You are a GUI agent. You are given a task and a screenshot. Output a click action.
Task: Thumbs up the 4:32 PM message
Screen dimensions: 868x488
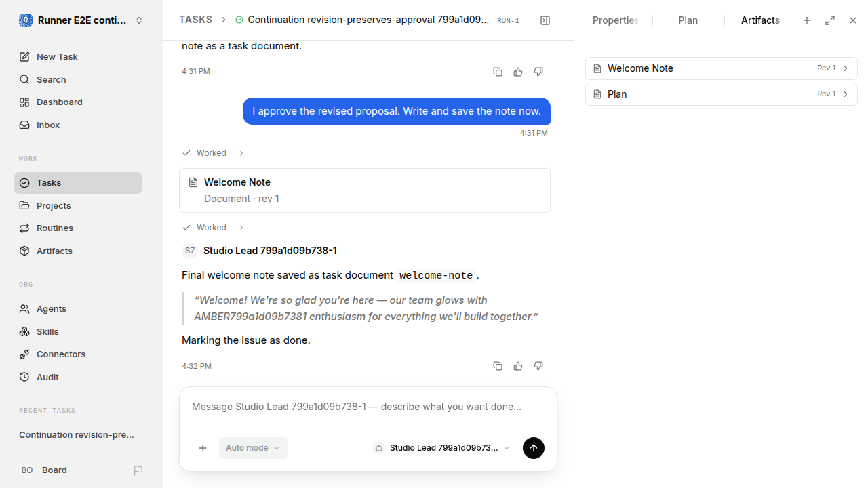click(x=518, y=366)
